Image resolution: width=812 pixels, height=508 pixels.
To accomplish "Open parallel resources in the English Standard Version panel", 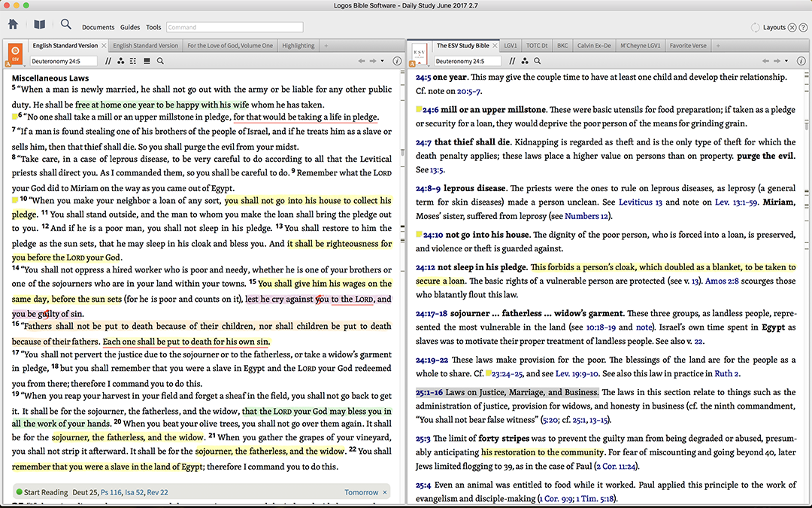I will tap(108, 61).
